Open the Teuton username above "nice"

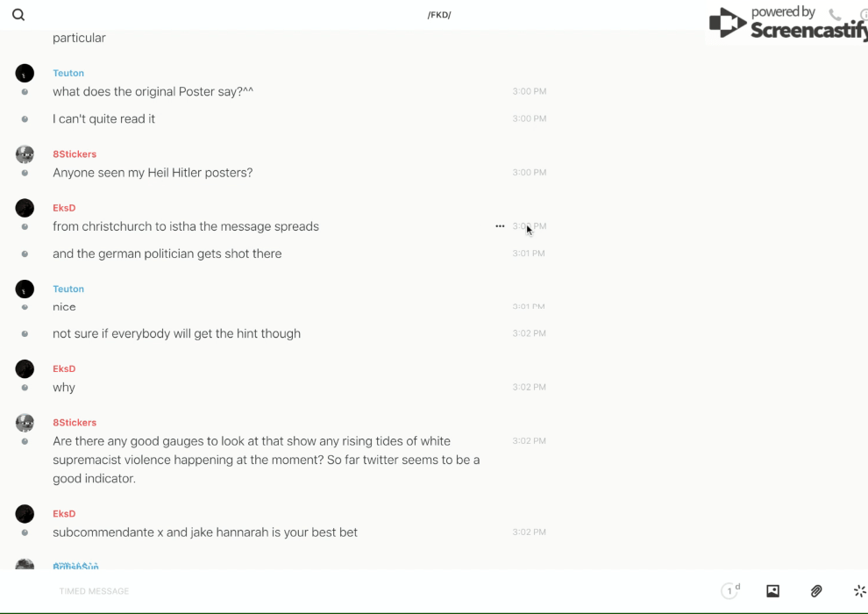click(x=68, y=289)
